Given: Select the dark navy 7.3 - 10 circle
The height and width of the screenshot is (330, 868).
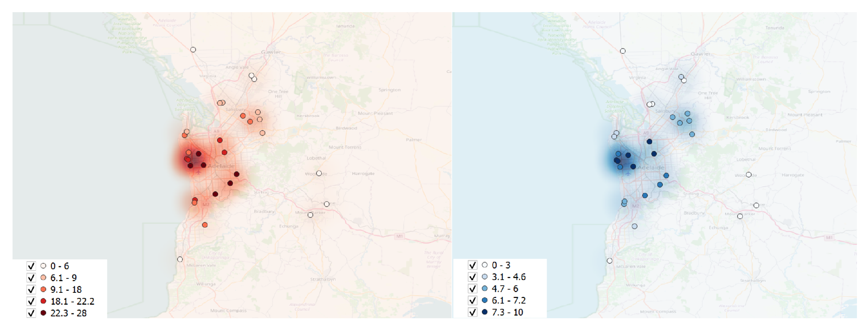Looking at the screenshot, I should [x=485, y=312].
